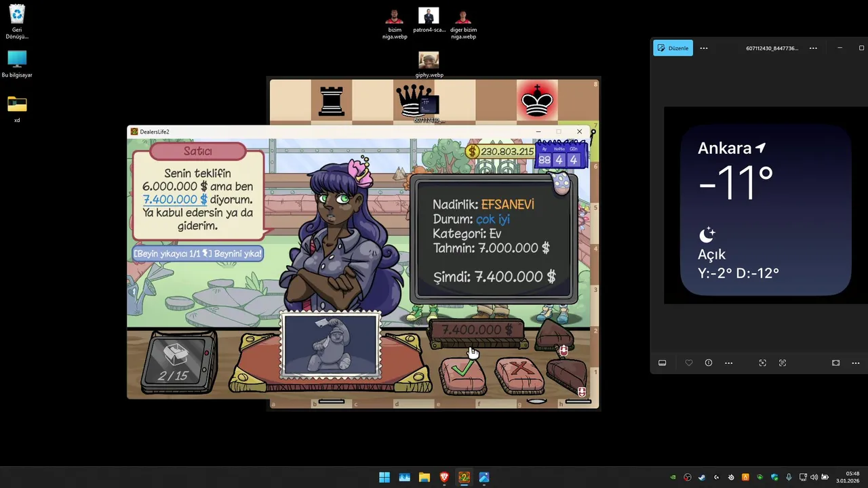
Task: Open the NVIDIA tray icon
Action: [x=673, y=477]
